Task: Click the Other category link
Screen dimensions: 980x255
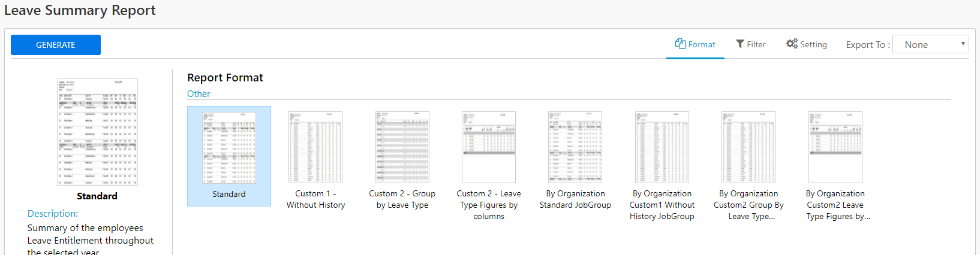Action: click(x=199, y=94)
